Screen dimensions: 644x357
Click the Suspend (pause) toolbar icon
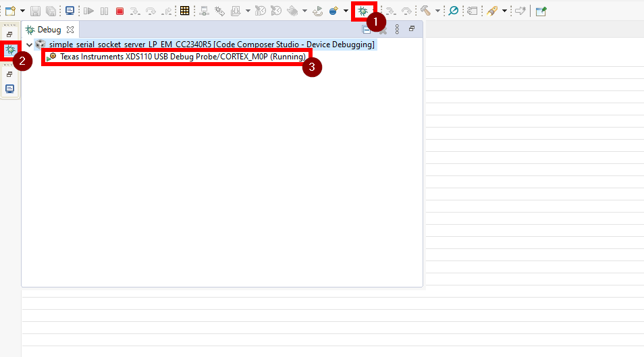point(104,11)
